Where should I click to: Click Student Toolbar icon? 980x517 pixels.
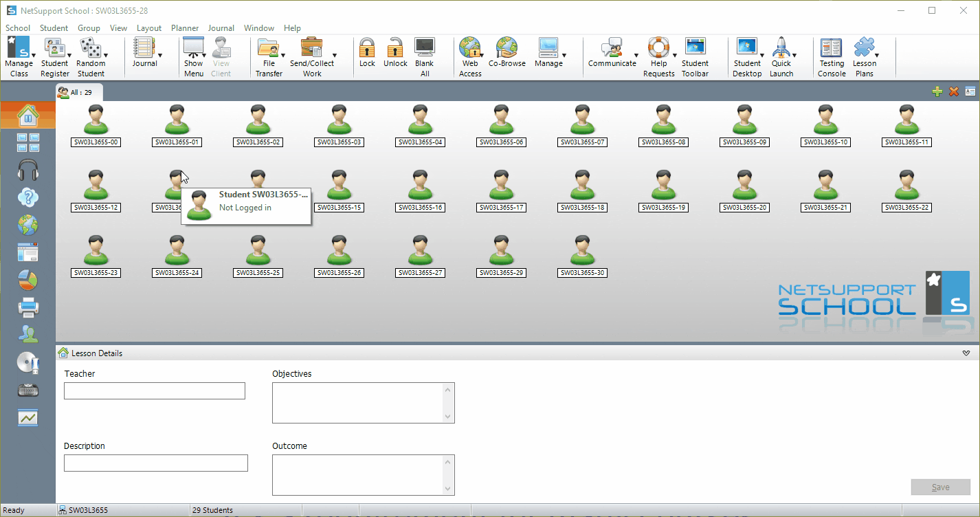pyautogui.click(x=695, y=47)
